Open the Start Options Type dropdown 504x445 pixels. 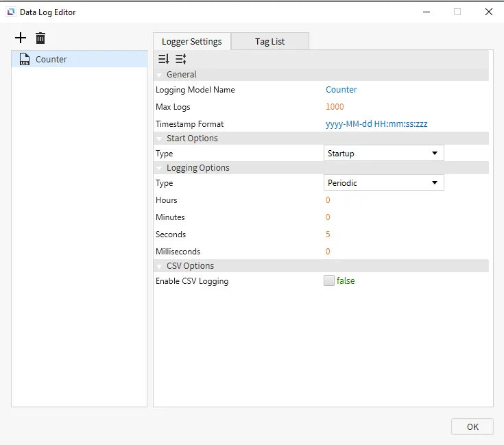tap(383, 154)
